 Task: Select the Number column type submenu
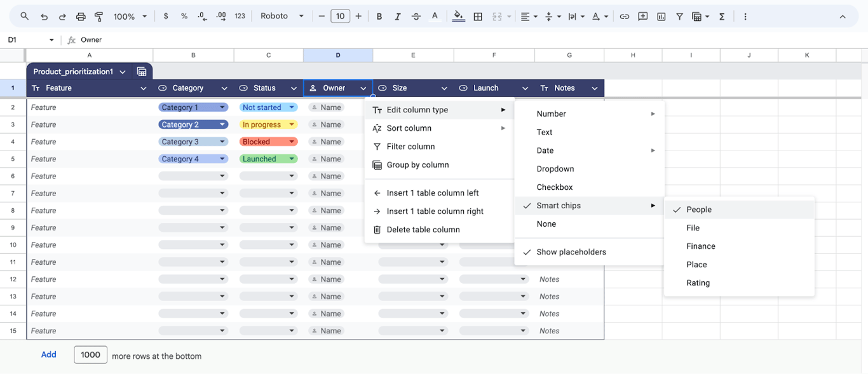click(589, 114)
